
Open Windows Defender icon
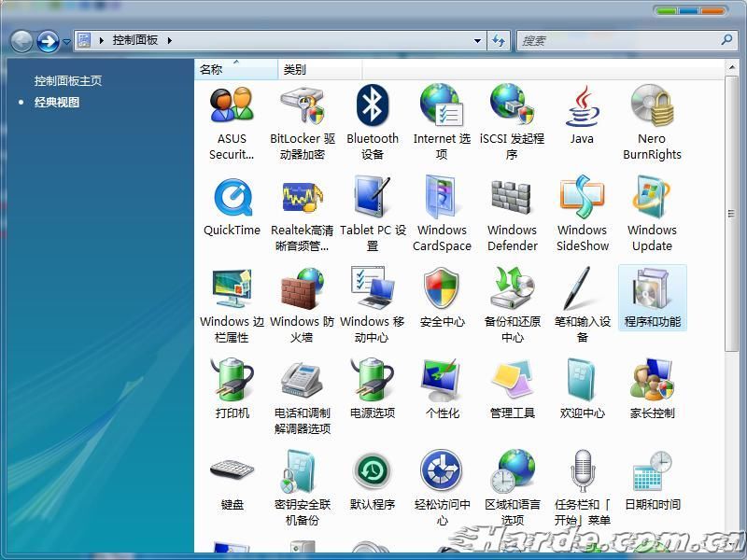click(x=512, y=215)
